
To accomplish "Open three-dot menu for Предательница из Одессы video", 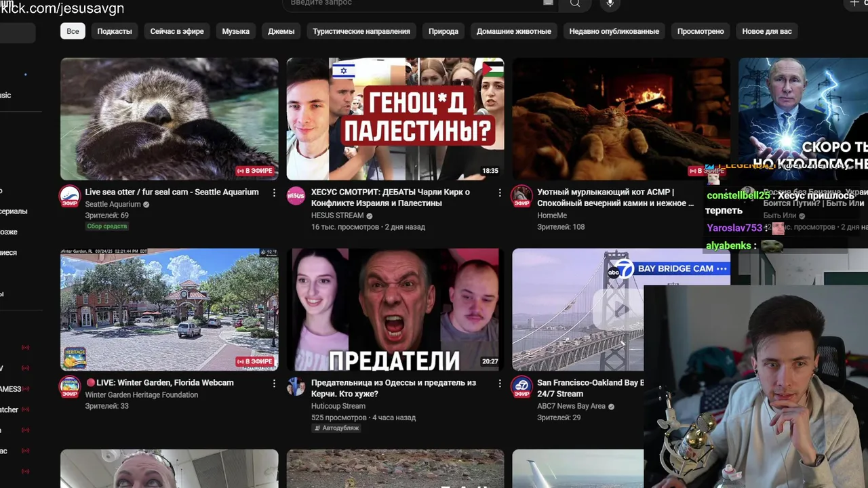I will tap(500, 383).
